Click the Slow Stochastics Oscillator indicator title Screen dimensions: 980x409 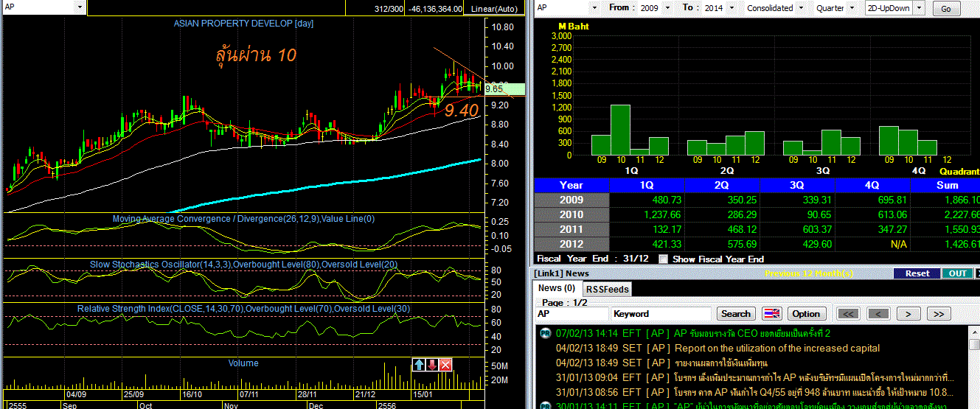(x=243, y=264)
